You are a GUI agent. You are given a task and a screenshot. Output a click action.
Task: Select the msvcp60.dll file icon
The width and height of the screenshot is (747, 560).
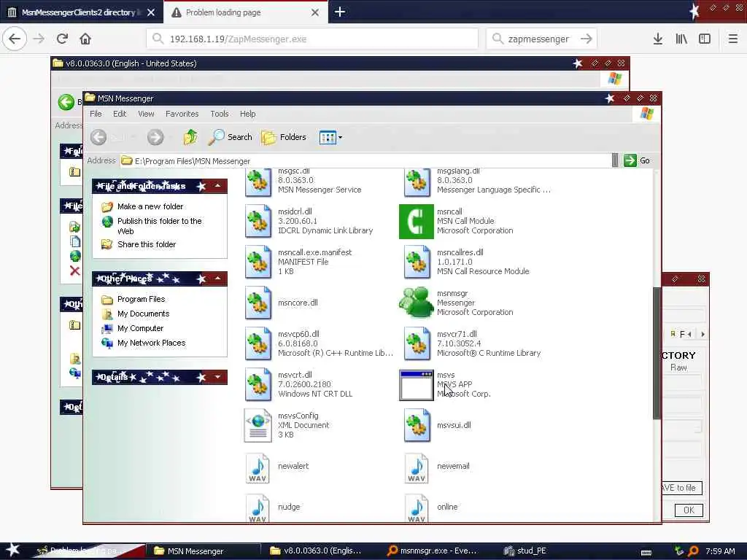point(258,344)
